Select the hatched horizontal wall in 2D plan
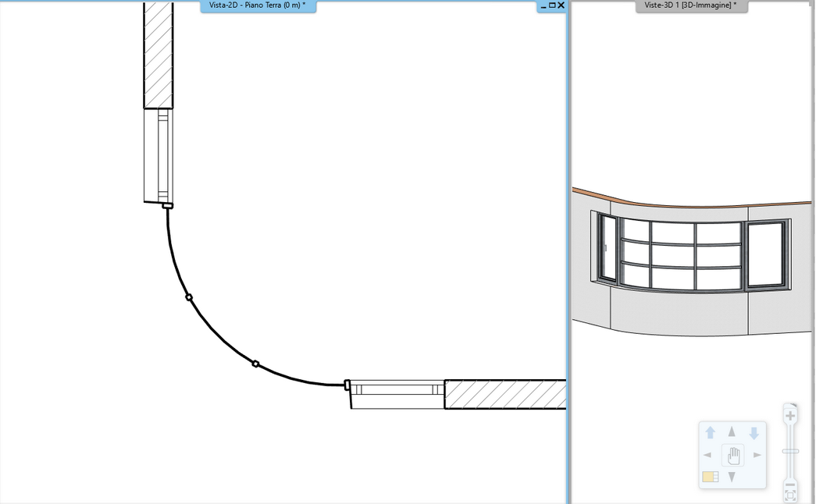816x504 pixels. pyautogui.click(x=504, y=394)
